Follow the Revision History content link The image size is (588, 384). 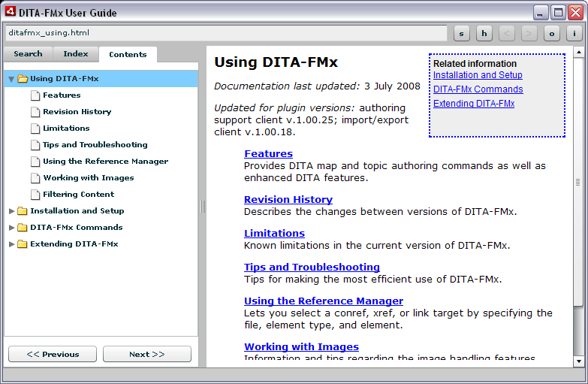pyautogui.click(x=288, y=199)
